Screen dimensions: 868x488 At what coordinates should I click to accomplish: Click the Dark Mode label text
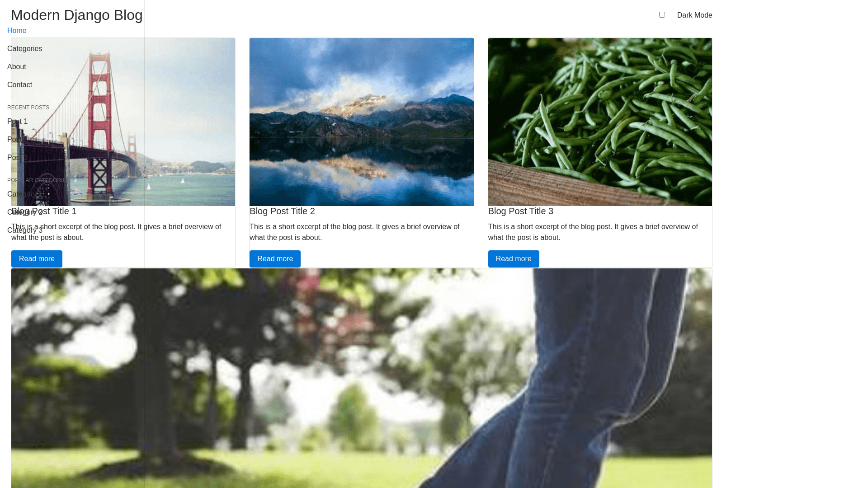coord(694,15)
